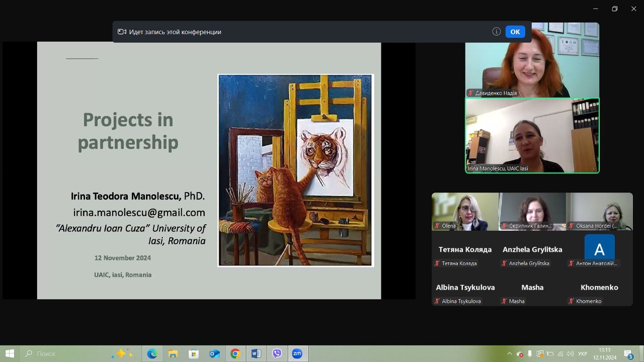Open Google Chrome from the taskbar
Screen dimensions: 644x362
click(235, 354)
